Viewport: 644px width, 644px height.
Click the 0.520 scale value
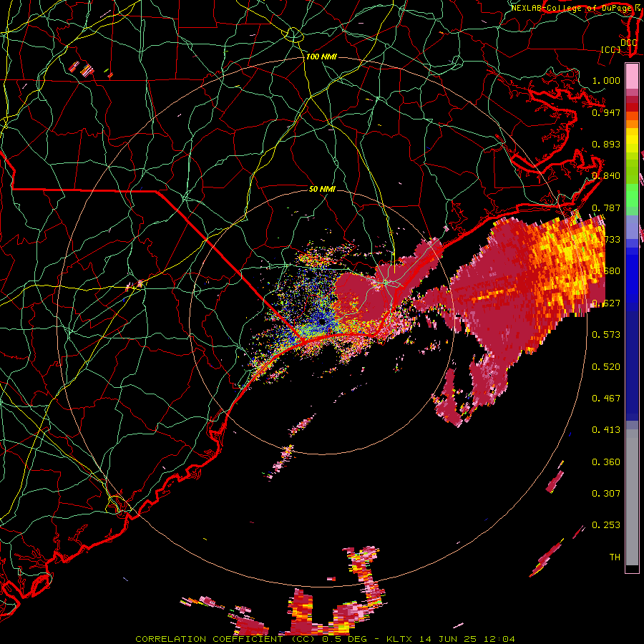coord(606,367)
